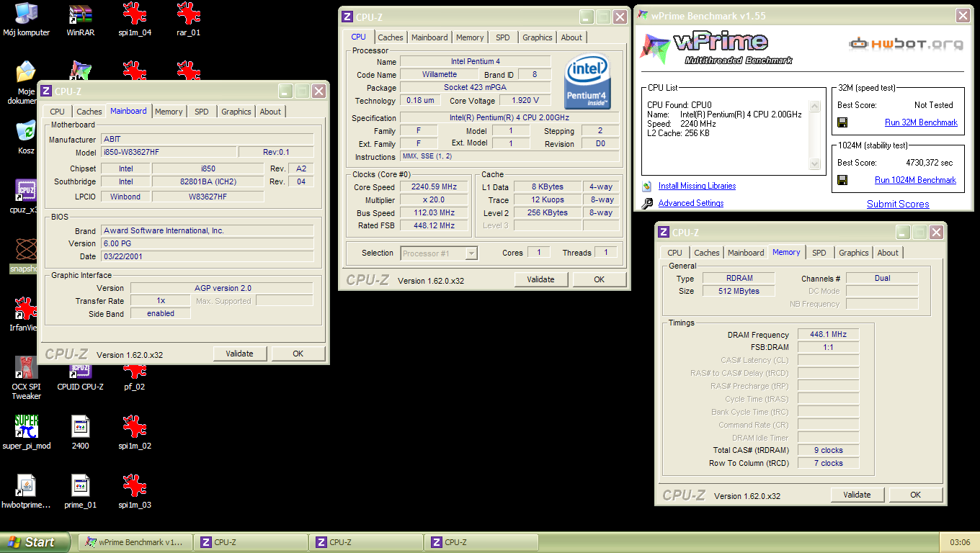Click the Intel Pentium 4 logo
The image size is (980, 553).
coord(588,81)
